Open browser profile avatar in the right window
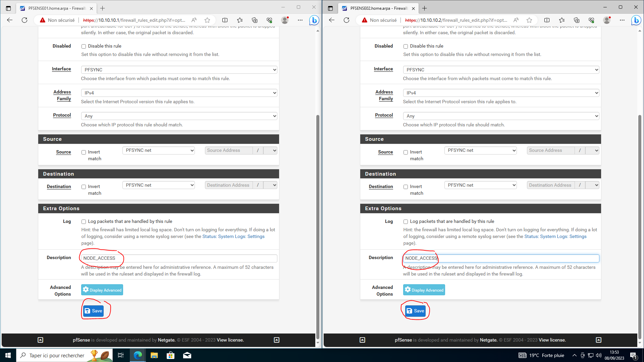The image size is (644, 362). (607, 20)
